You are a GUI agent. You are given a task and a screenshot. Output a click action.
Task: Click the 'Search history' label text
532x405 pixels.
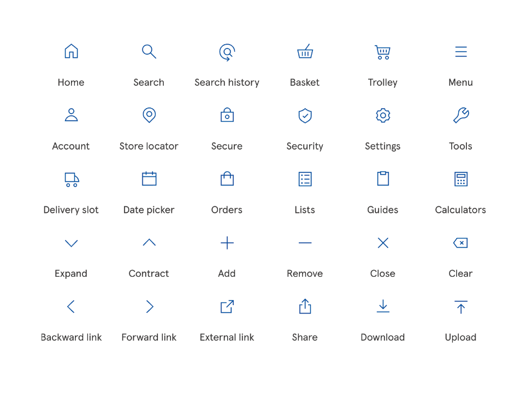pos(227,82)
